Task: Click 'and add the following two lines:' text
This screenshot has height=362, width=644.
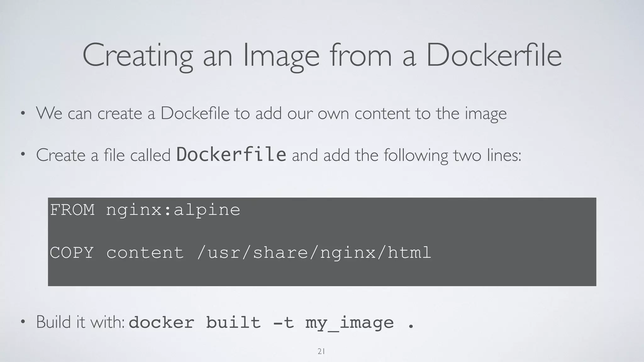Action: pyautogui.click(x=407, y=155)
